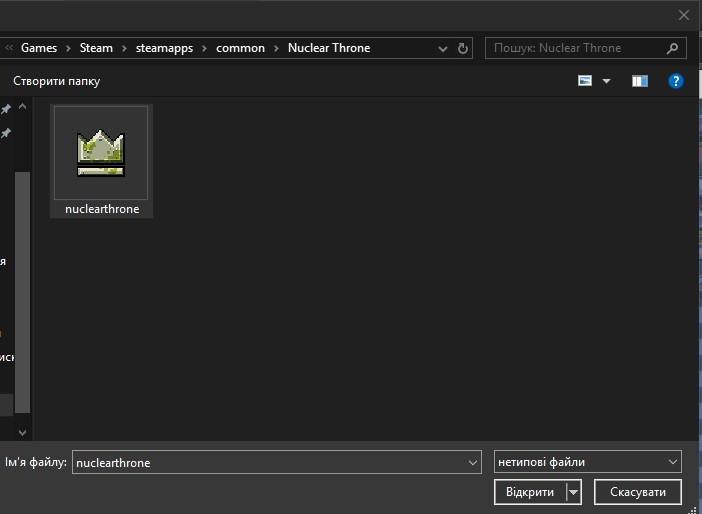The width and height of the screenshot is (702, 514).
Task: Click 'Скасувати' to cancel the dialog
Action: coord(638,492)
